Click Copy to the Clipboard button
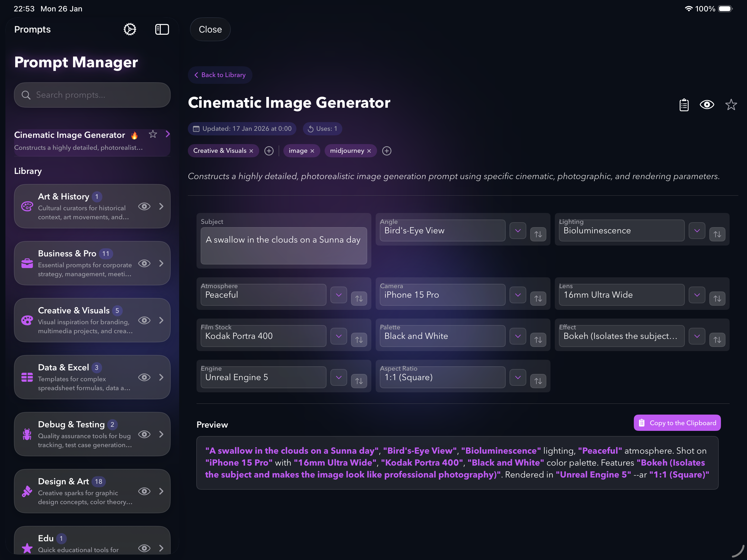Screen dimensions: 747x560 click(677, 423)
